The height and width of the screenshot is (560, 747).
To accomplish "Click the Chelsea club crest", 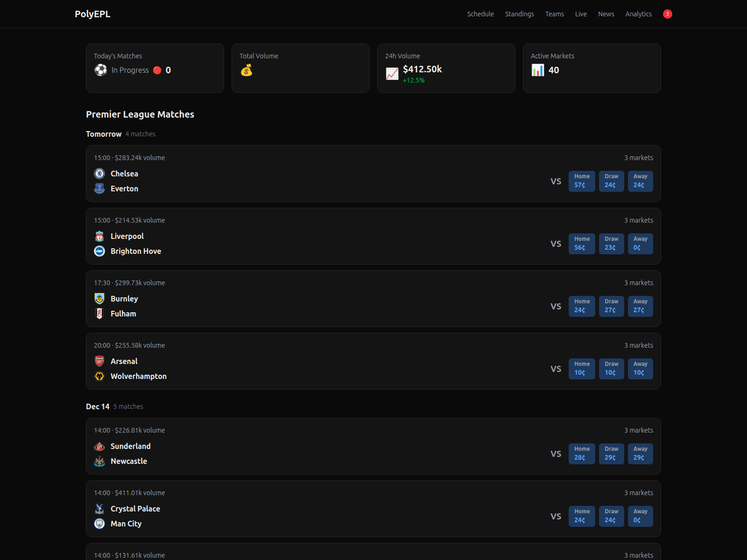I will click(99, 174).
